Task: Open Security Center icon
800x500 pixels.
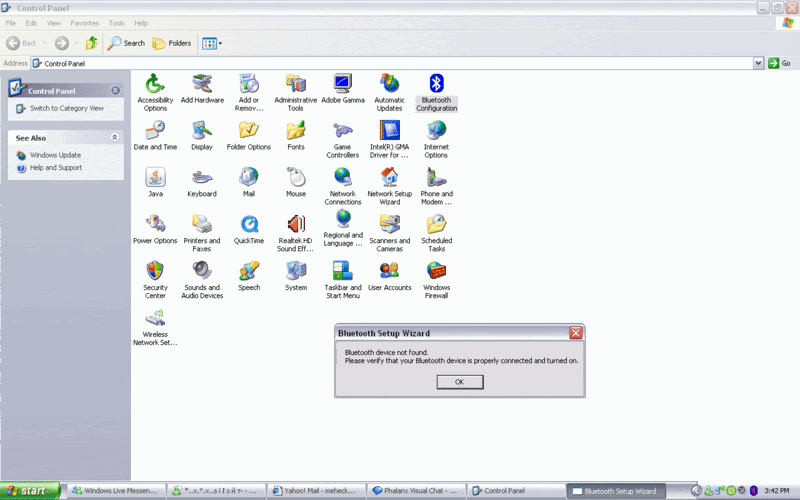Action: click(x=155, y=280)
